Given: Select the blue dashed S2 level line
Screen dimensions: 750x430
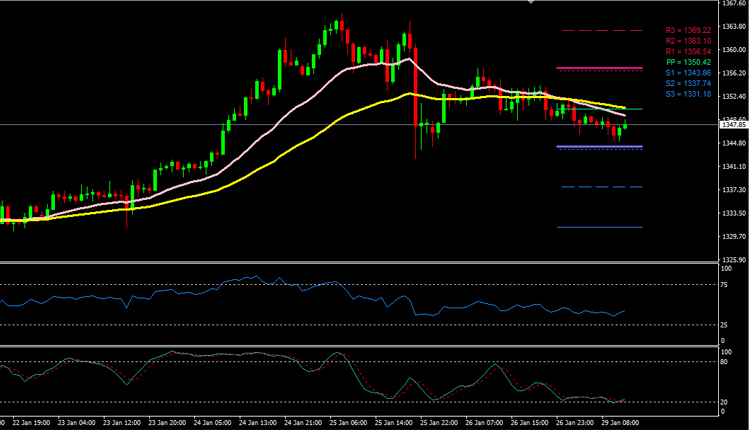Looking at the screenshot, I should click(599, 187).
